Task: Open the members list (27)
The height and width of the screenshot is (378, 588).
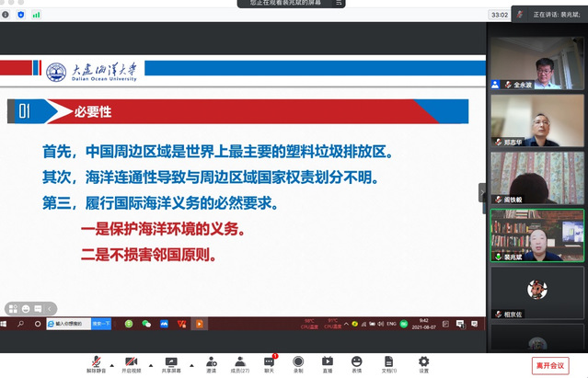Action: click(239, 361)
